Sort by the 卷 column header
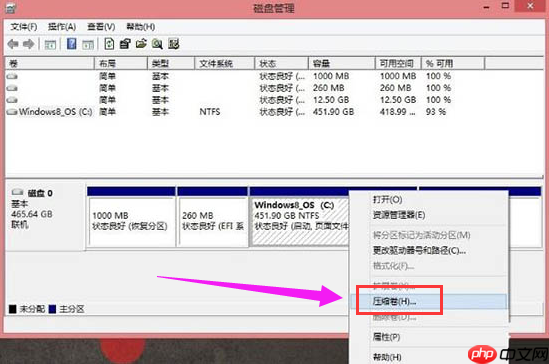 [50, 63]
